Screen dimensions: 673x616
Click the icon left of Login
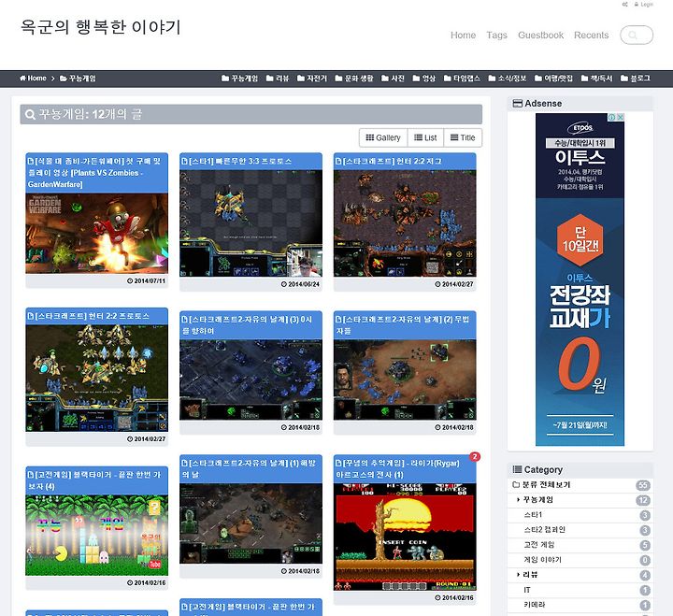coord(625,5)
